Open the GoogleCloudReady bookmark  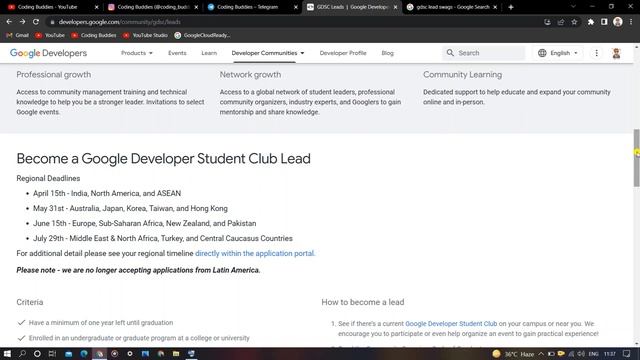pos(202,36)
